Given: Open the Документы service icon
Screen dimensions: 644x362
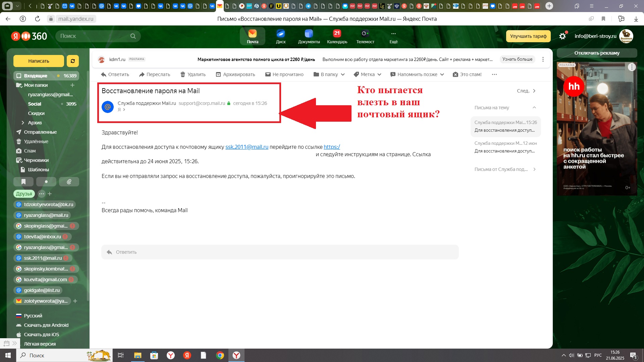Looking at the screenshot, I should point(309,36).
